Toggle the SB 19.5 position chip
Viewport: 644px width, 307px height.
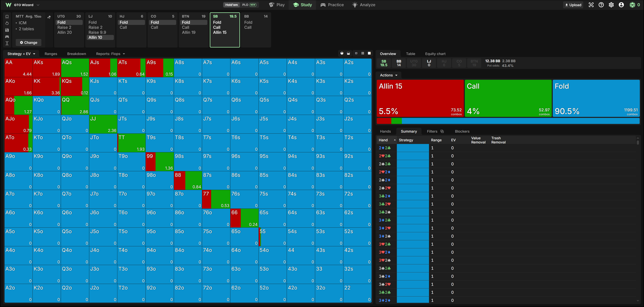tap(384, 63)
